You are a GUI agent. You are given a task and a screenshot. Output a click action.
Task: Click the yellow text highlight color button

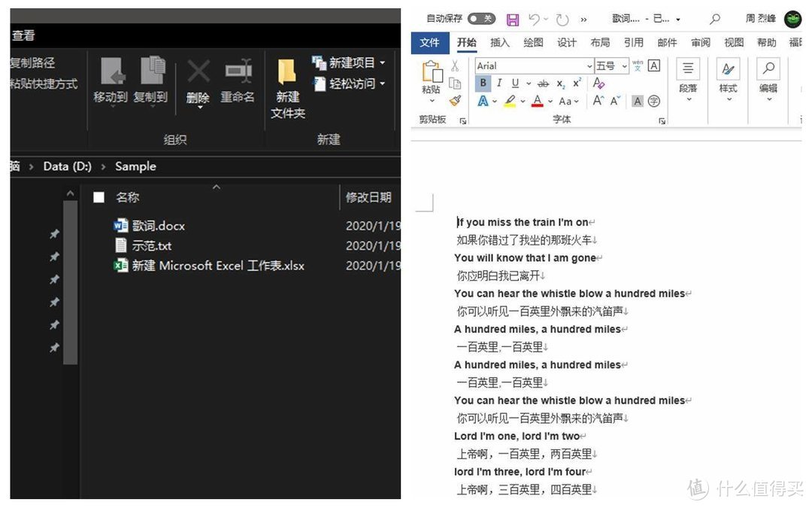pos(510,101)
